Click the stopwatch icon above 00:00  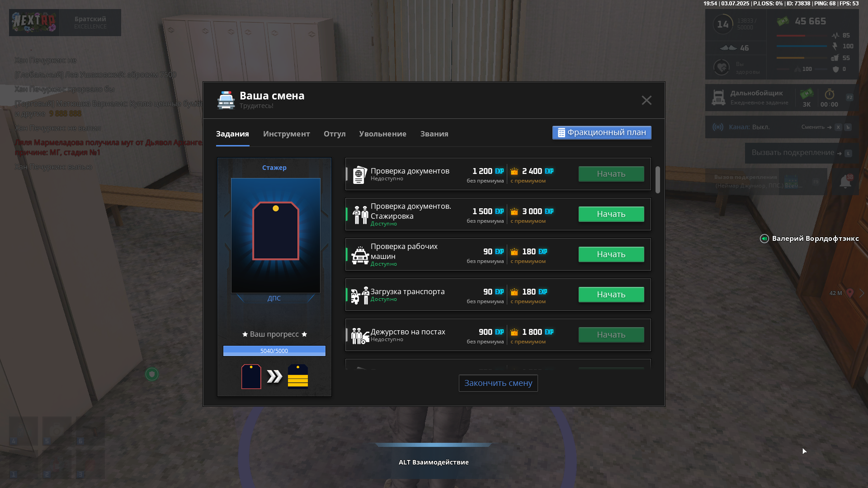pyautogui.click(x=830, y=94)
